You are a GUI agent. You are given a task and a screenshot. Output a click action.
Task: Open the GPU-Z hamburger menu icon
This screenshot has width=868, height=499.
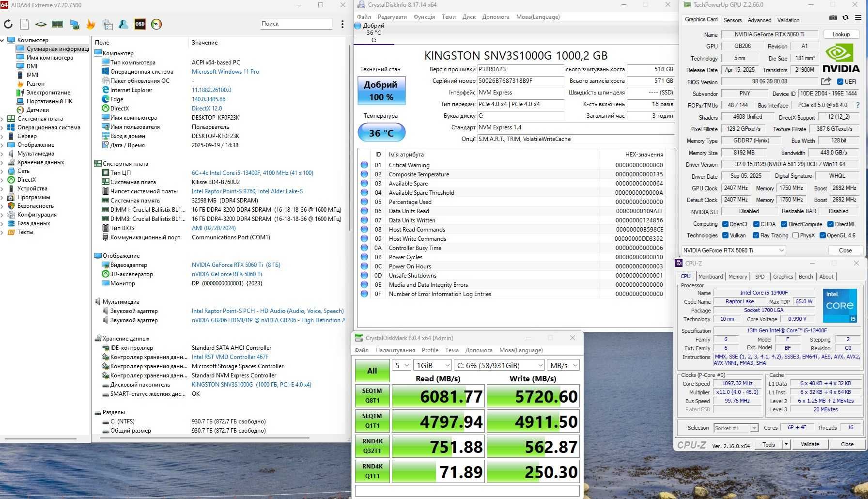tap(858, 18)
